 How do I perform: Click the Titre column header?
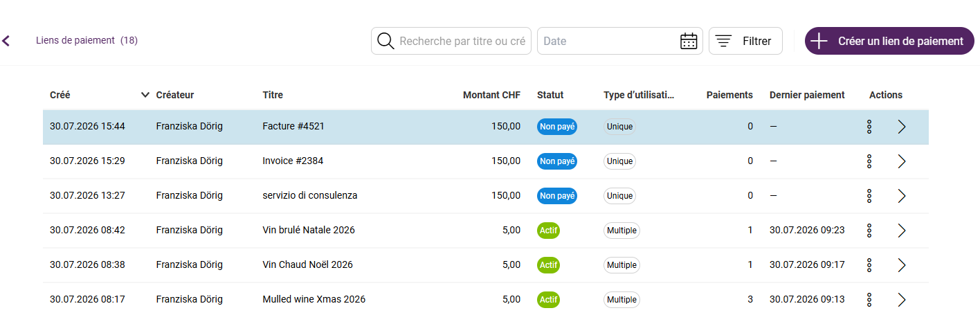pyautogui.click(x=273, y=95)
